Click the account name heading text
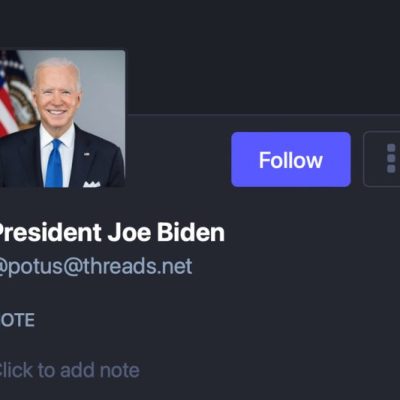Viewport: 400px width, 400px height. (111, 232)
